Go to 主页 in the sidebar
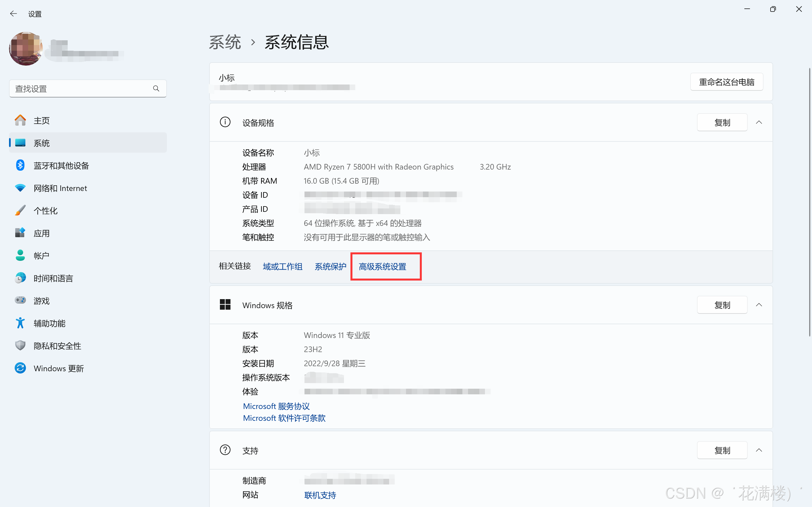The image size is (812, 507). point(42,120)
